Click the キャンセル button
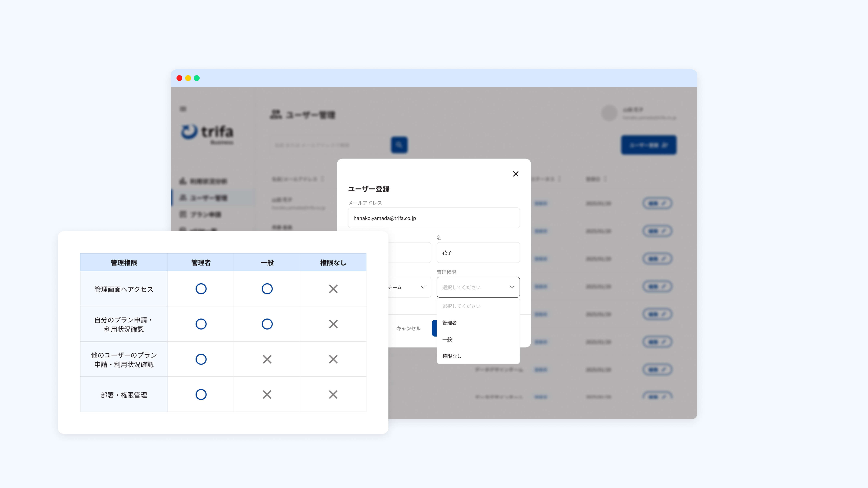This screenshot has width=868, height=488. (x=408, y=328)
